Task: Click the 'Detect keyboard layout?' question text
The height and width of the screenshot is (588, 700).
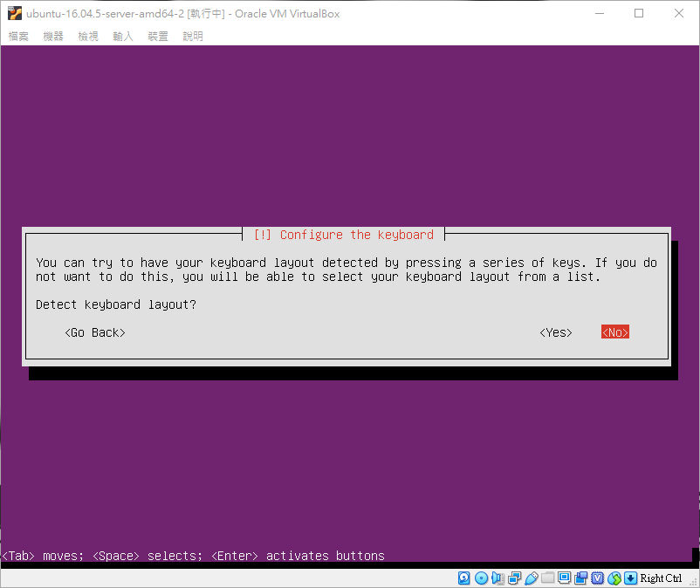Action: [x=116, y=304]
